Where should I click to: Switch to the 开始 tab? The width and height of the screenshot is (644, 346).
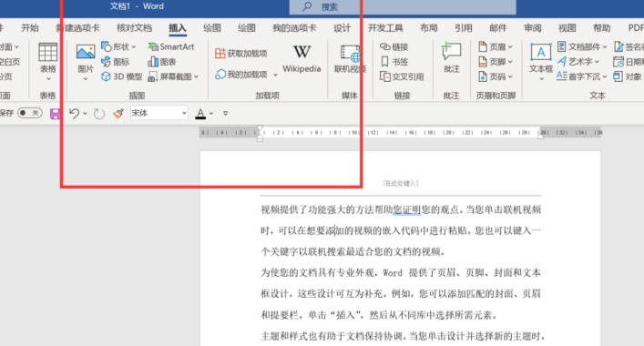(x=30, y=28)
